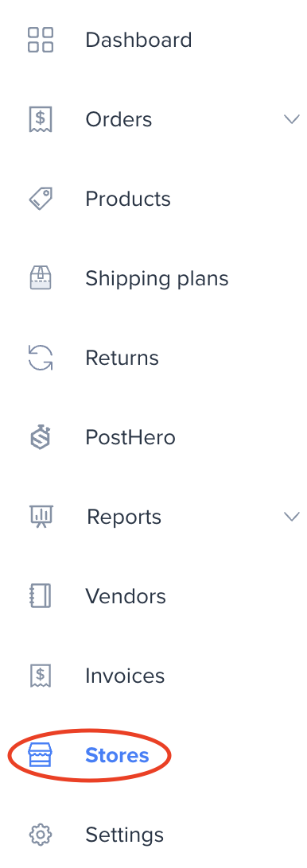Select the highlighted Stores label
This screenshot has height=868, width=307.
click(x=117, y=755)
